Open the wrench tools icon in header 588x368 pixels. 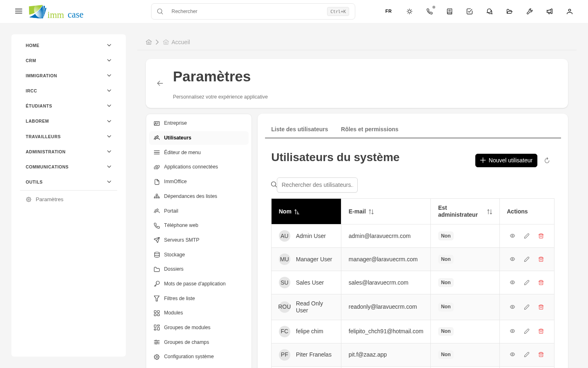(x=530, y=11)
